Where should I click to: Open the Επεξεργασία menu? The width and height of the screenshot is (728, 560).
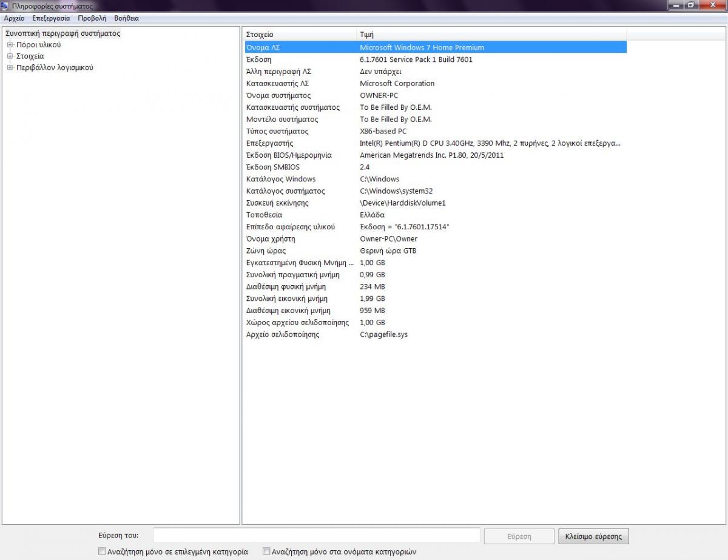(51, 18)
